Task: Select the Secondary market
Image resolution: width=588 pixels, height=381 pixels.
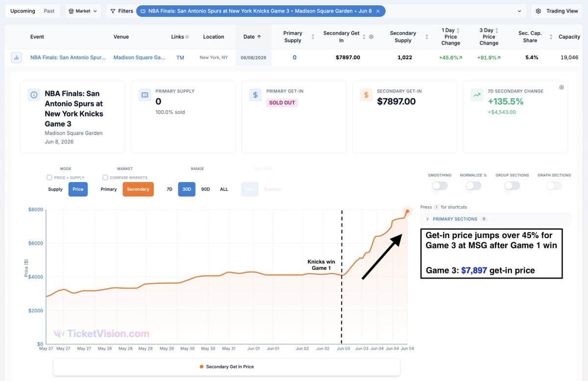Action: pos(138,189)
